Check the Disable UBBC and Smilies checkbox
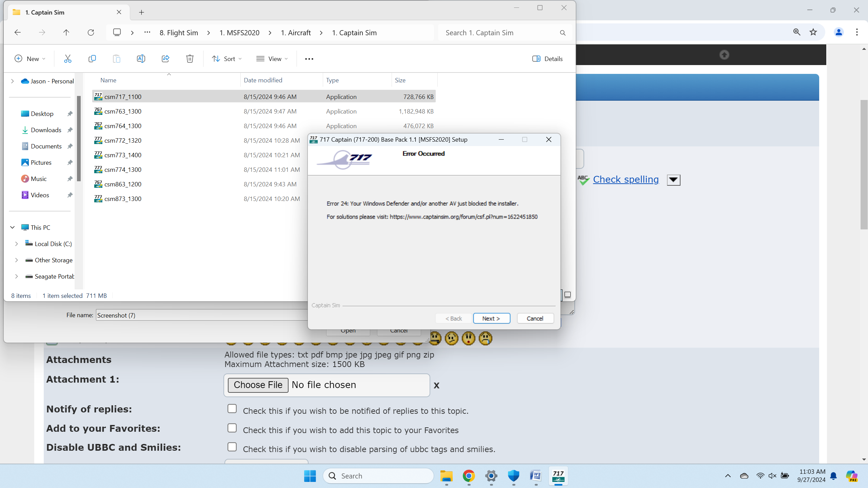This screenshot has height=488, width=868. (232, 447)
